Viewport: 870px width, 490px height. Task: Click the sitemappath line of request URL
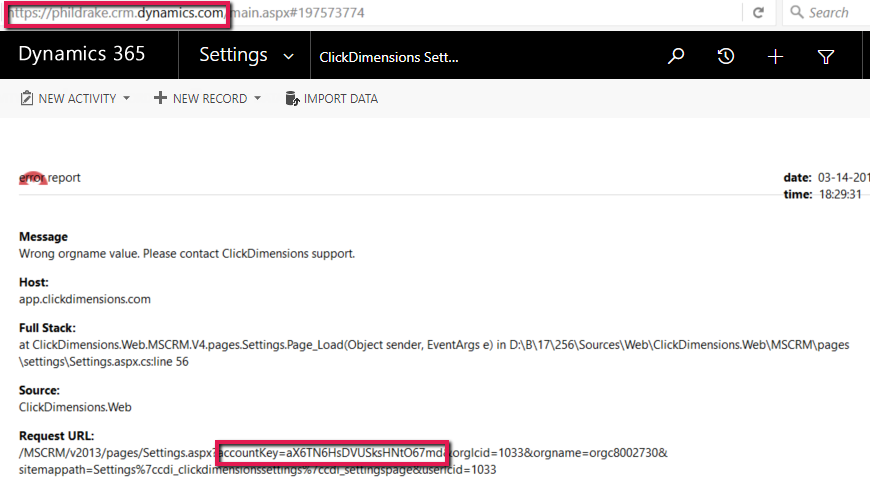pos(257,469)
